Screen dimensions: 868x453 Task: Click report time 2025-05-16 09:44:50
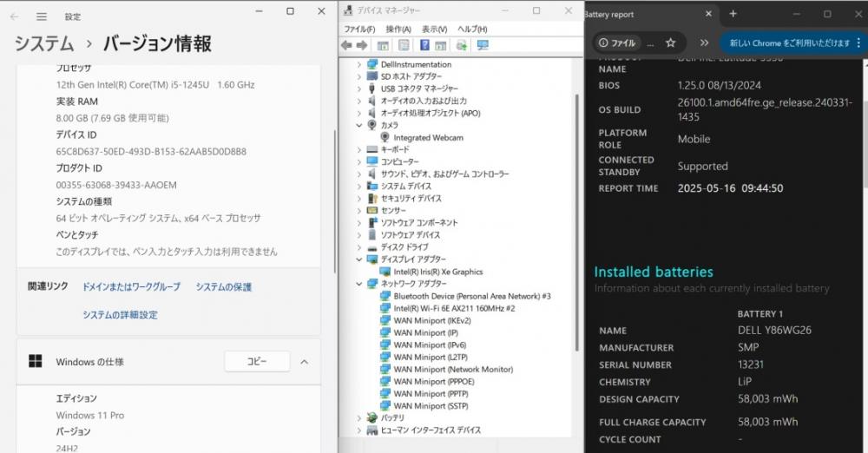tap(730, 188)
